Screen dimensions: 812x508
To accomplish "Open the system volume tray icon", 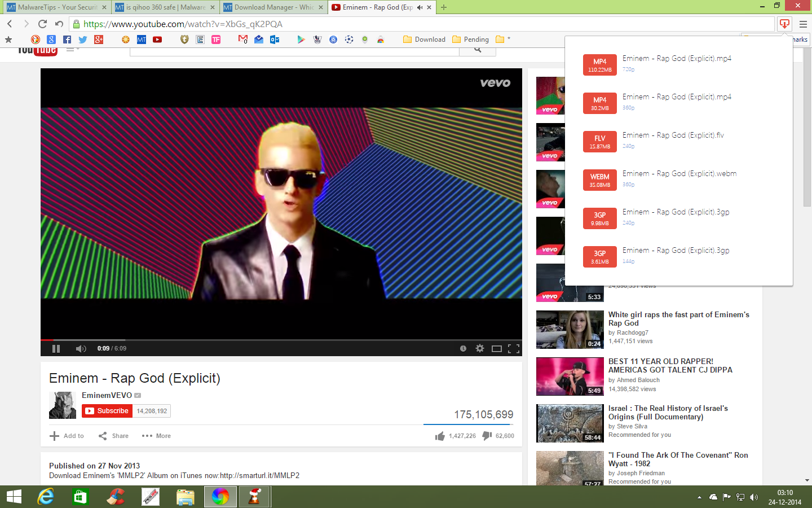I will click(754, 497).
